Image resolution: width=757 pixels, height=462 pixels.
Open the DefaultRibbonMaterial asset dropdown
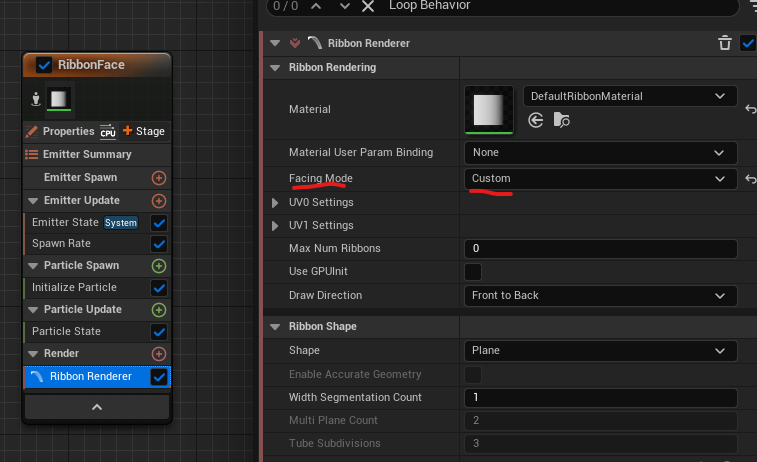pyautogui.click(x=630, y=96)
